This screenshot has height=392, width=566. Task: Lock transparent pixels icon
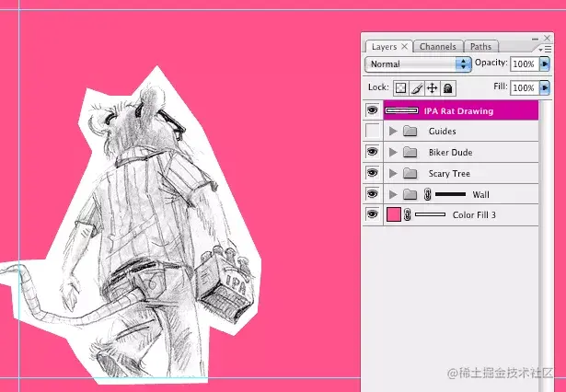click(x=400, y=88)
